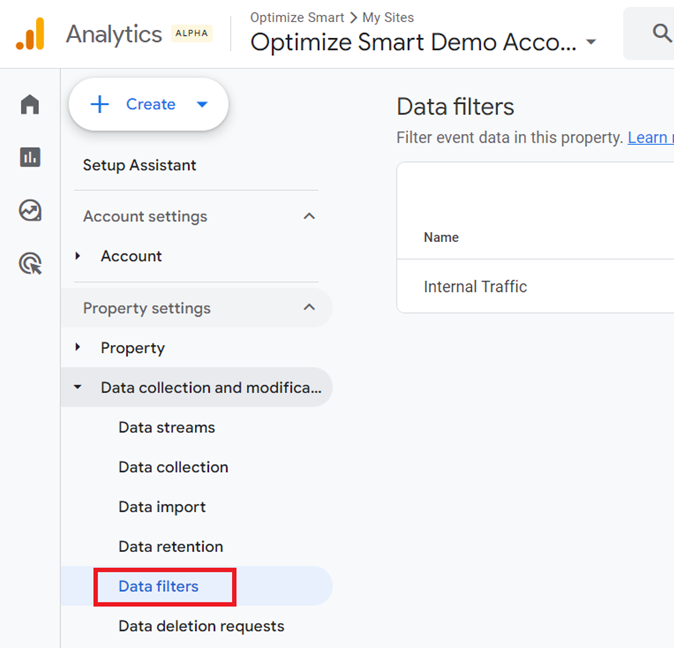Click the Account tree label
This screenshot has width=674, height=648.
point(131,256)
